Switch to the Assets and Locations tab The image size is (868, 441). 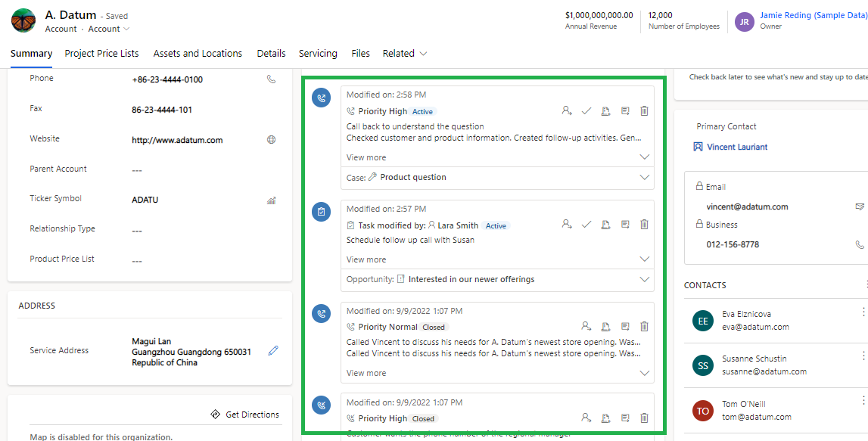pos(198,53)
